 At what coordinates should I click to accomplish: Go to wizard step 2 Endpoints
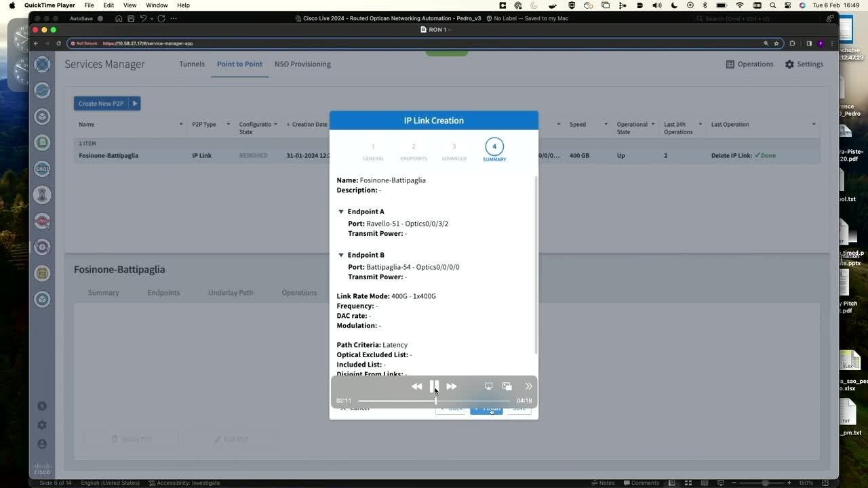pyautogui.click(x=414, y=150)
